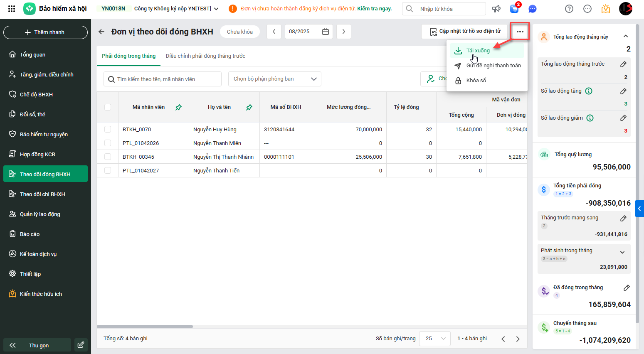Click the employee name search field
Screen dimensions: 644x354
163,79
